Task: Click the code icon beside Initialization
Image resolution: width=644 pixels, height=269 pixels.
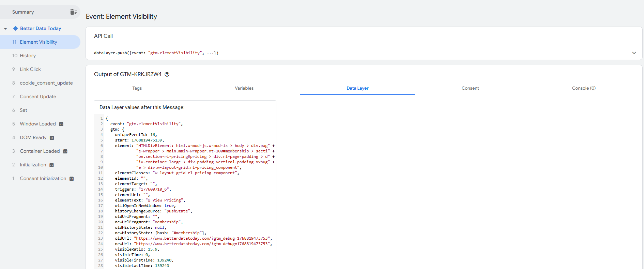Action: point(51,165)
